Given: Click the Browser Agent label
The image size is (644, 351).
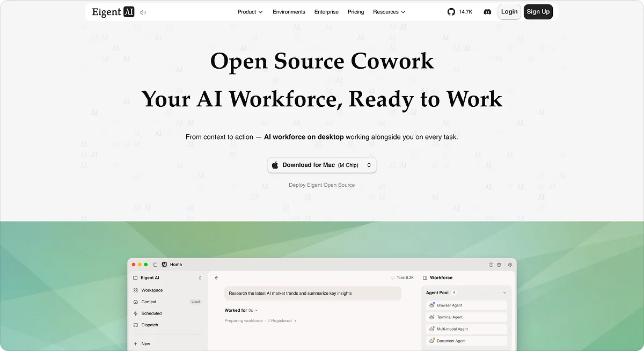Looking at the screenshot, I should [449, 305].
